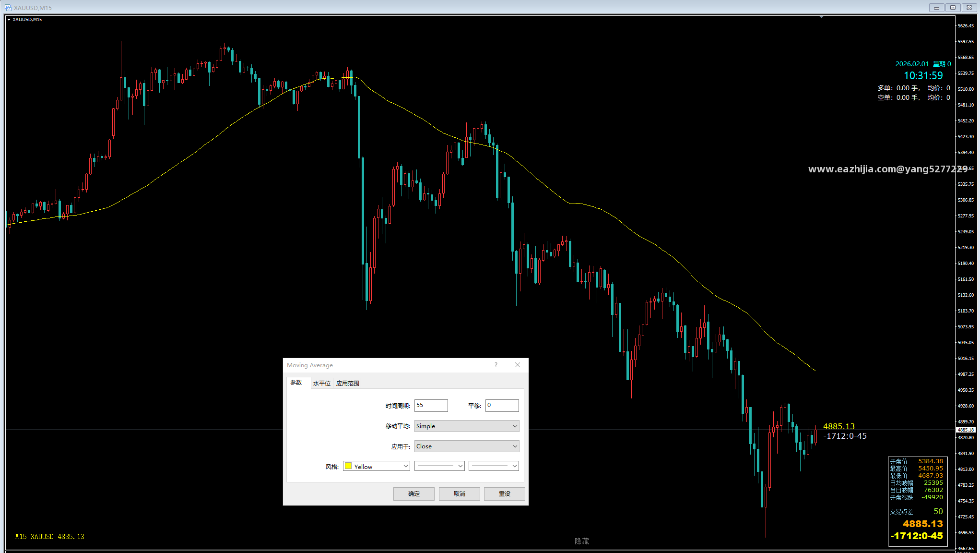This screenshot has height=553, width=980.
Task: Open the Yellow color dropdown
Action: [x=377, y=466]
